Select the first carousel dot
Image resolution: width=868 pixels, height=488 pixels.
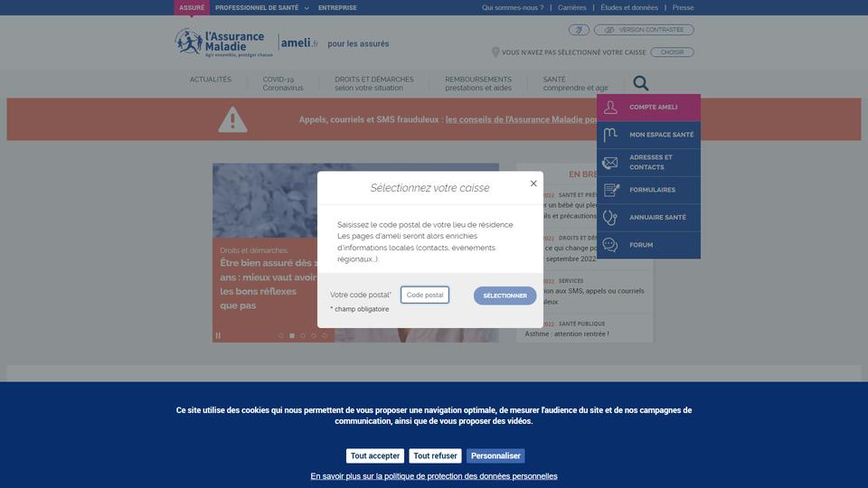(281, 336)
